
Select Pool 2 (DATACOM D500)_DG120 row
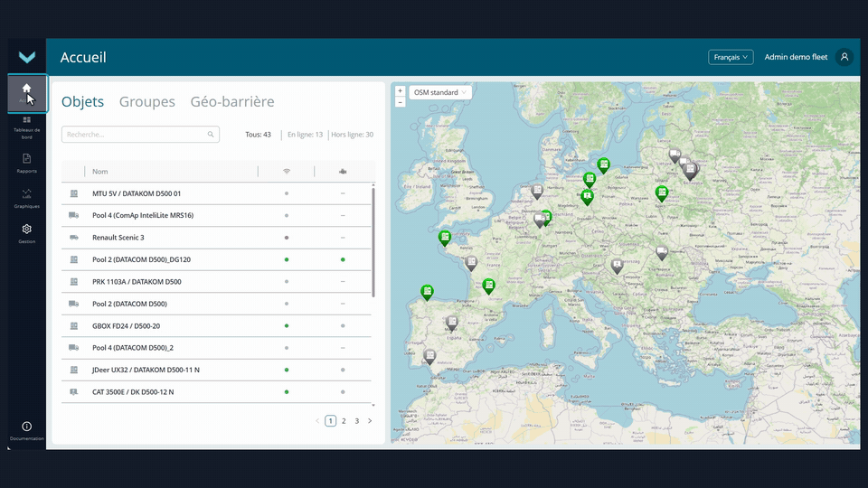click(216, 259)
